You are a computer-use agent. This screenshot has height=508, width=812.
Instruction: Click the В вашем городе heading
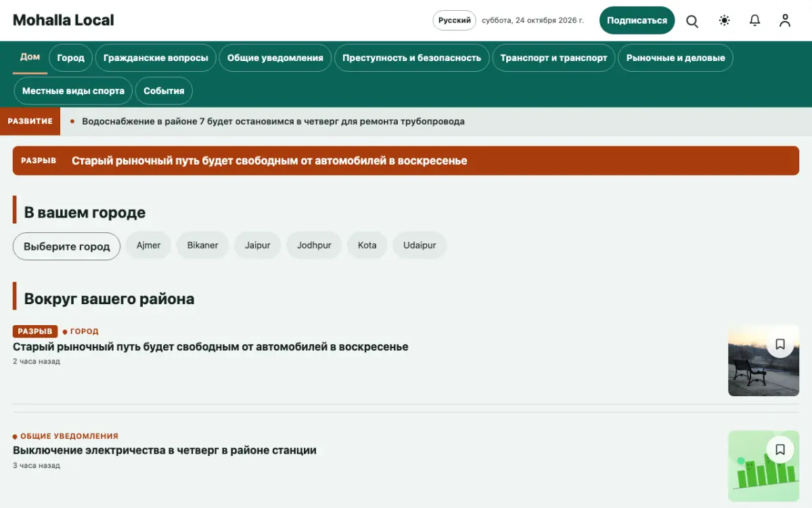tap(85, 213)
